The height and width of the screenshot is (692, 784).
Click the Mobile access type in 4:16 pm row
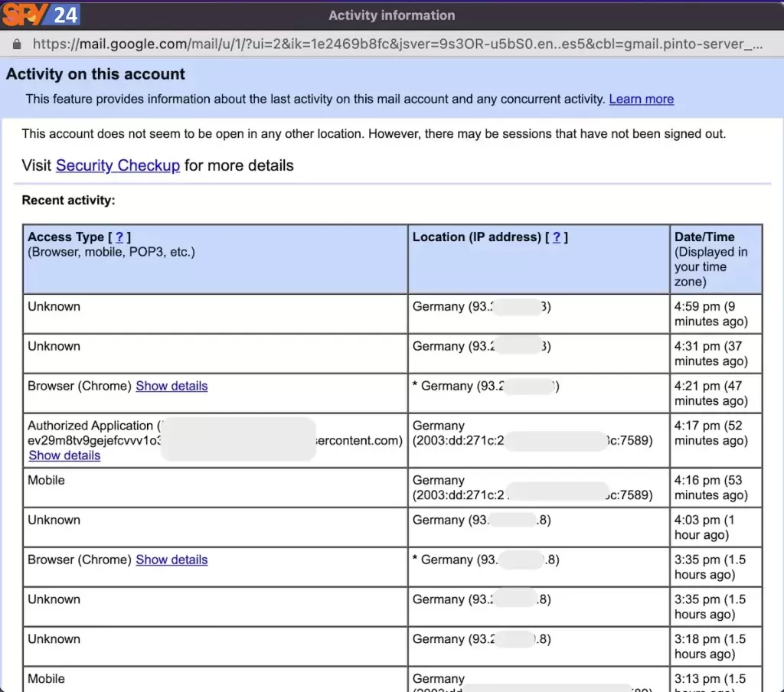pyautogui.click(x=46, y=480)
